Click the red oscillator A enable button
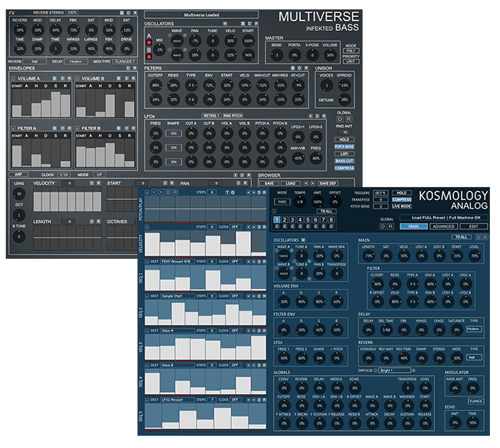The image size is (500, 448). click(x=149, y=42)
